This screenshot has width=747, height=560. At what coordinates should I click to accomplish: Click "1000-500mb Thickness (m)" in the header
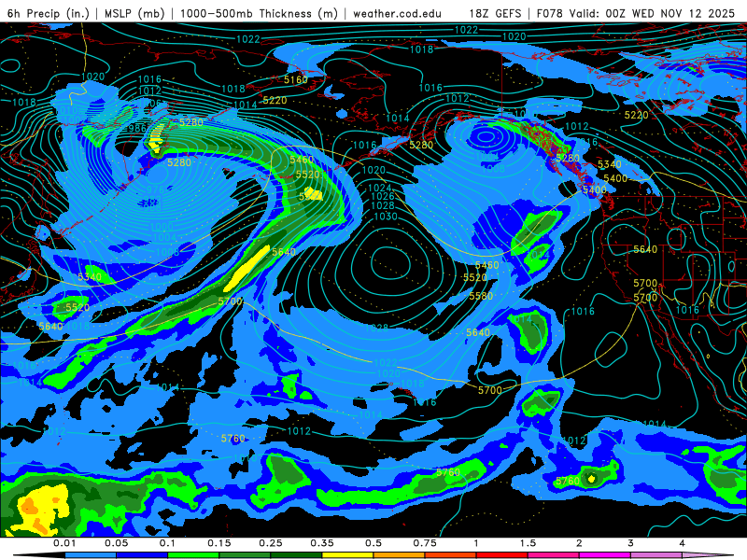[259, 13]
